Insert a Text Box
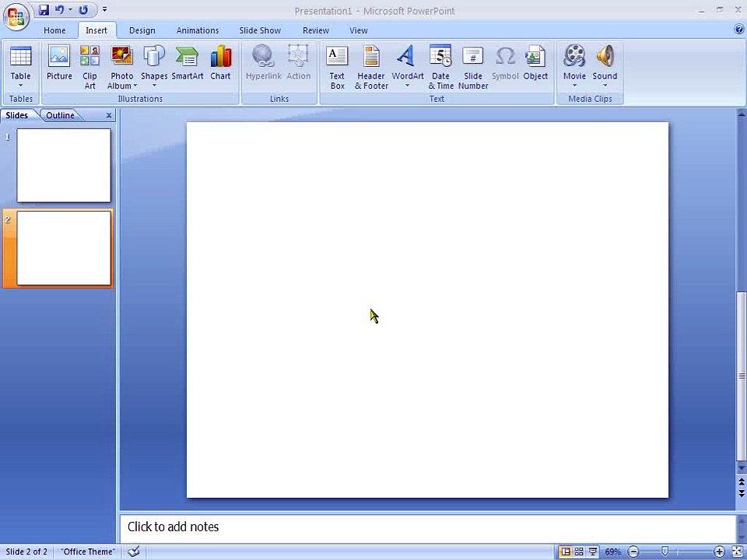 click(337, 67)
